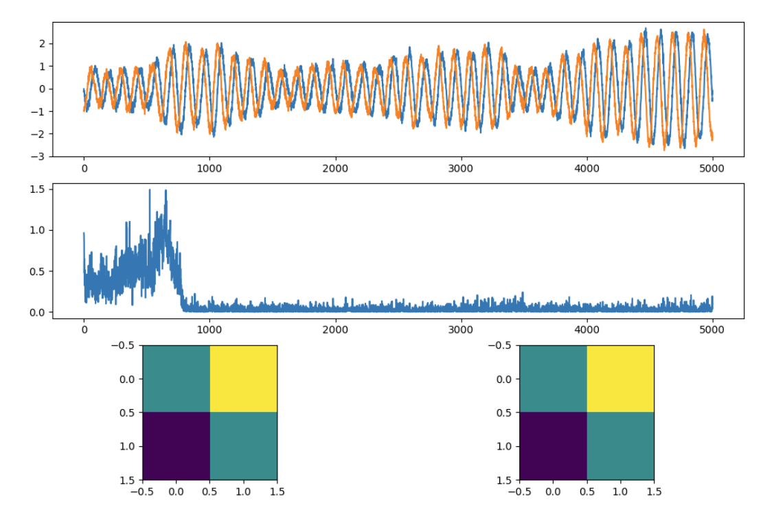Viewport: 774px width, 532px height.
Task: Click the 1.5 x-axis label under the right heatmap
Action: click(654, 491)
